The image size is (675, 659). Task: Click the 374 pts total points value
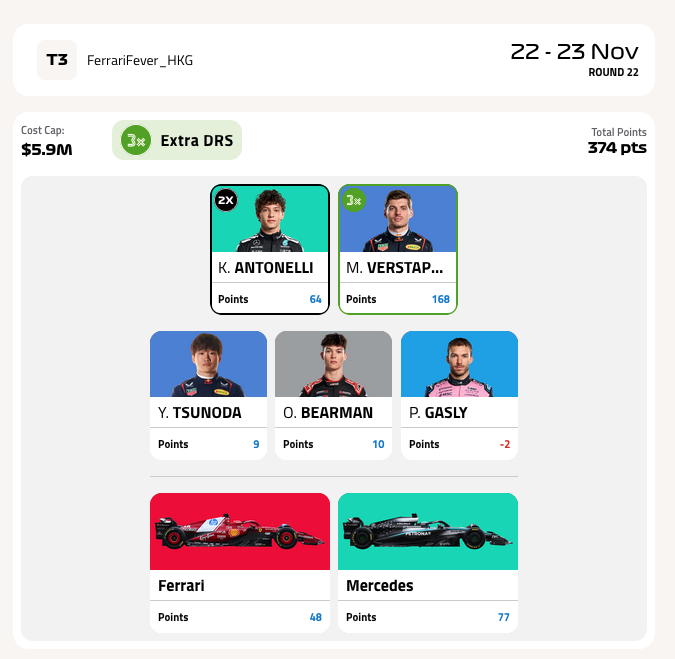pyautogui.click(x=617, y=148)
